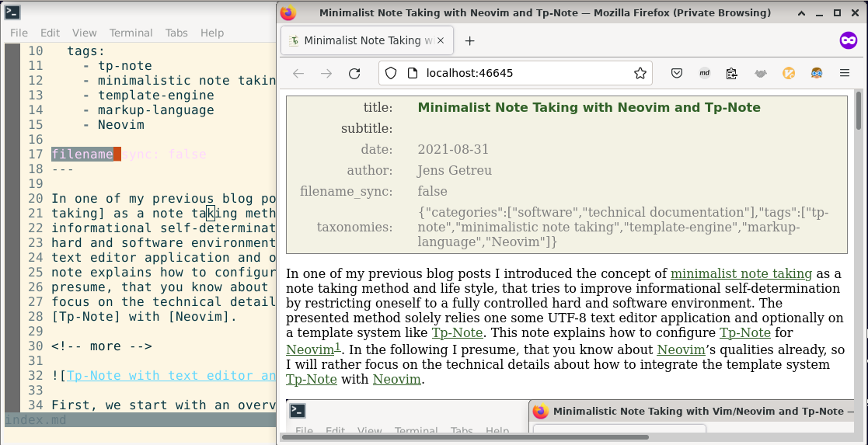Viewport: 868px width, 445px height.
Task: Open the Terminal menu in menu bar
Action: [x=131, y=33]
